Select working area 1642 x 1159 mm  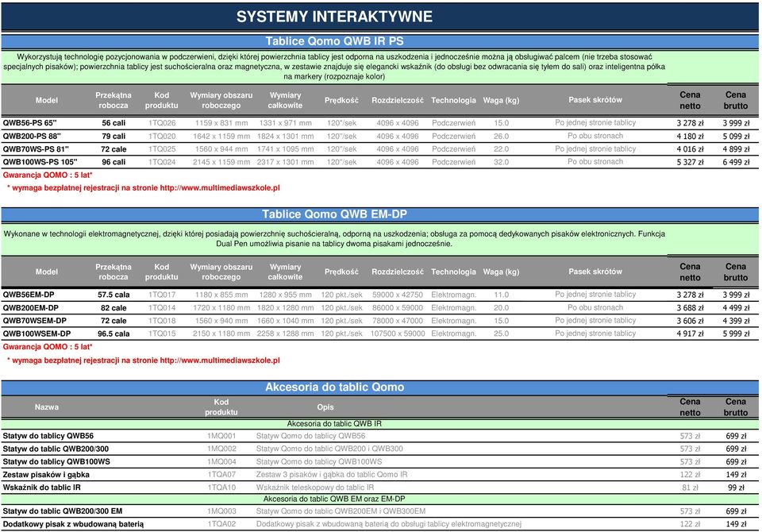(221, 136)
